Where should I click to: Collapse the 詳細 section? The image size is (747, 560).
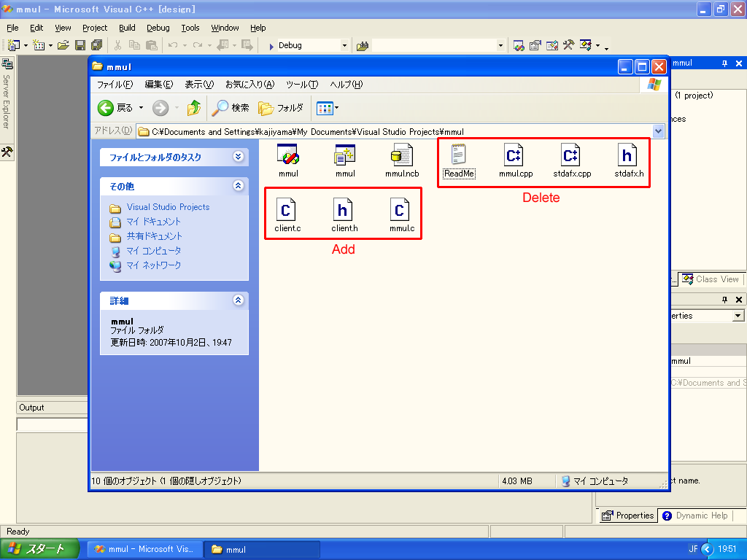pos(239,300)
